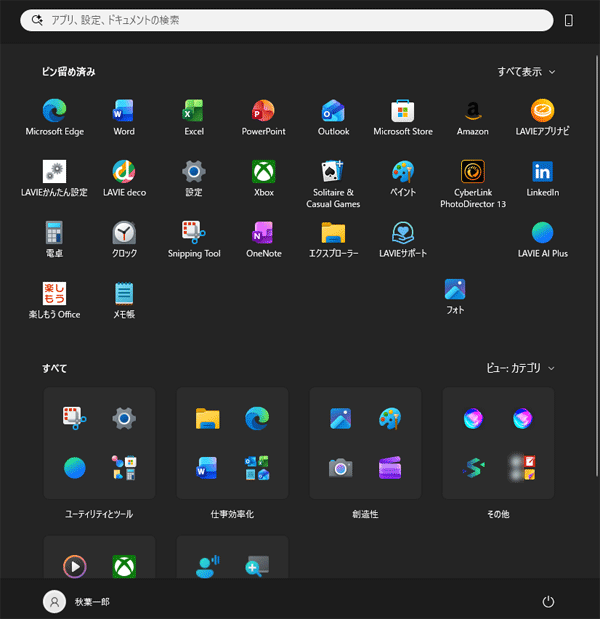Open the pinned エクスプローラー app
The height and width of the screenshot is (619, 600).
[x=333, y=240]
